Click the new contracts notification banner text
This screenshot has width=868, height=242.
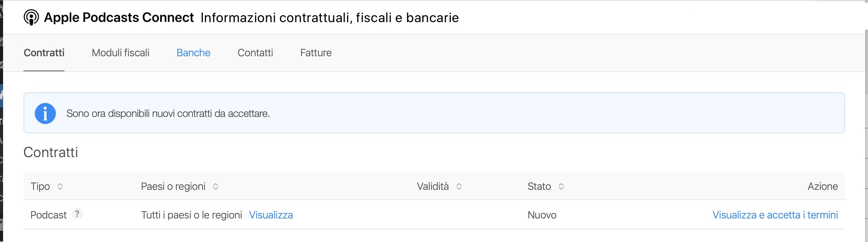168,114
